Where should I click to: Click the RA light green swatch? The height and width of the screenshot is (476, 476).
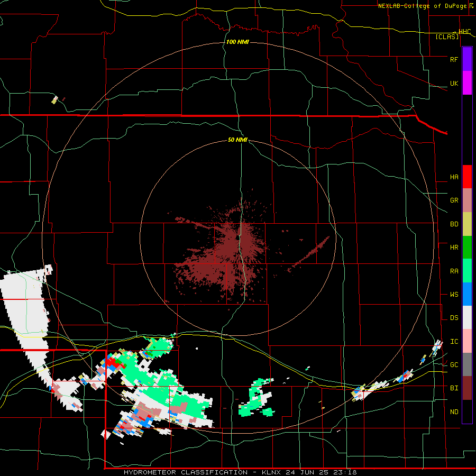tap(467, 271)
